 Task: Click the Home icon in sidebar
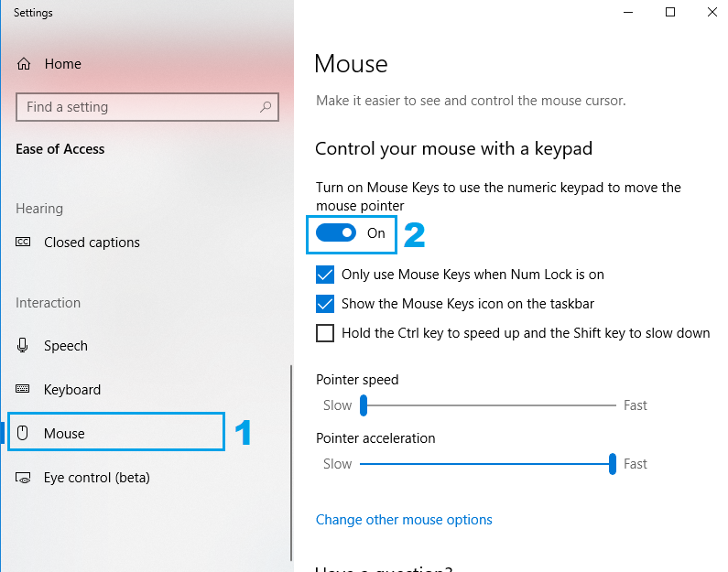point(25,64)
